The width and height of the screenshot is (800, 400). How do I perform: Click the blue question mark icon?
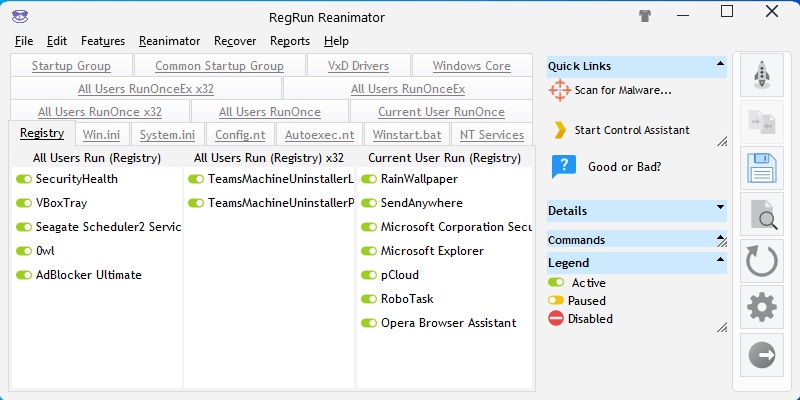[x=564, y=167]
